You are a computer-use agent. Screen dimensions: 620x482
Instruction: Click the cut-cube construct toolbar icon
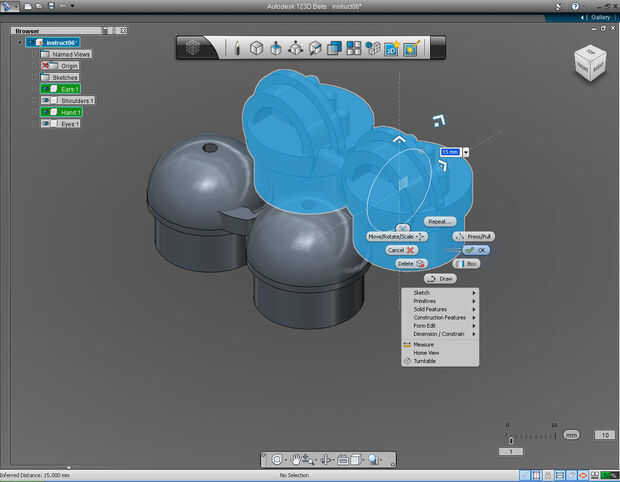pos(315,48)
